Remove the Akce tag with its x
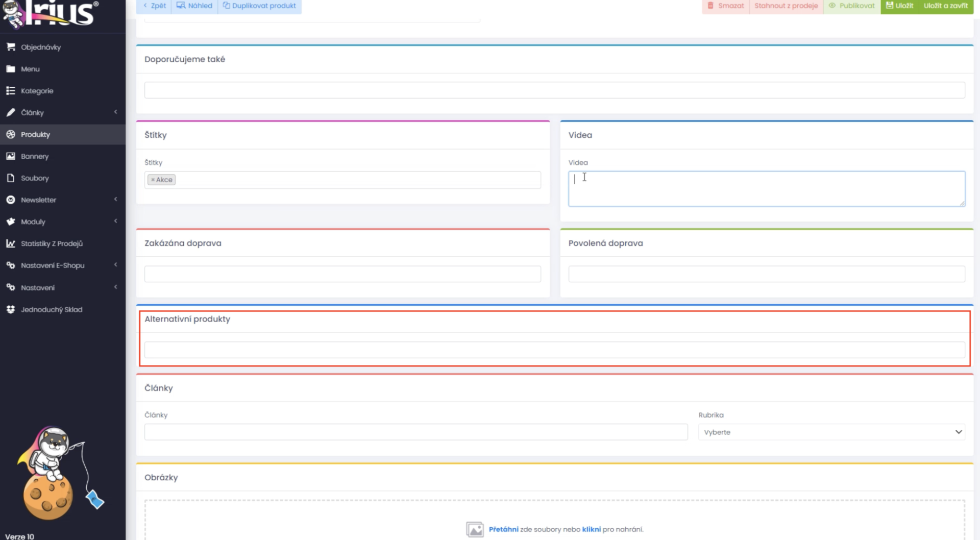 click(x=153, y=180)
